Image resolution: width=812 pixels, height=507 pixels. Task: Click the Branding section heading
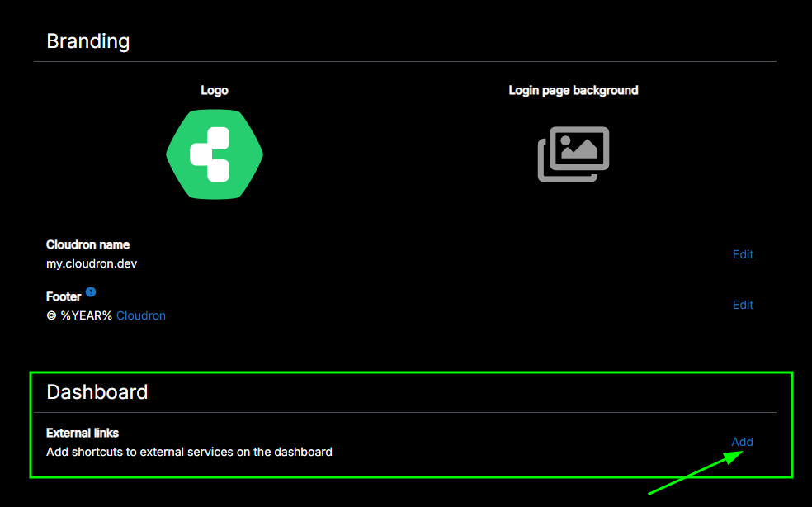pyautogui.click(x=88, y=40)
